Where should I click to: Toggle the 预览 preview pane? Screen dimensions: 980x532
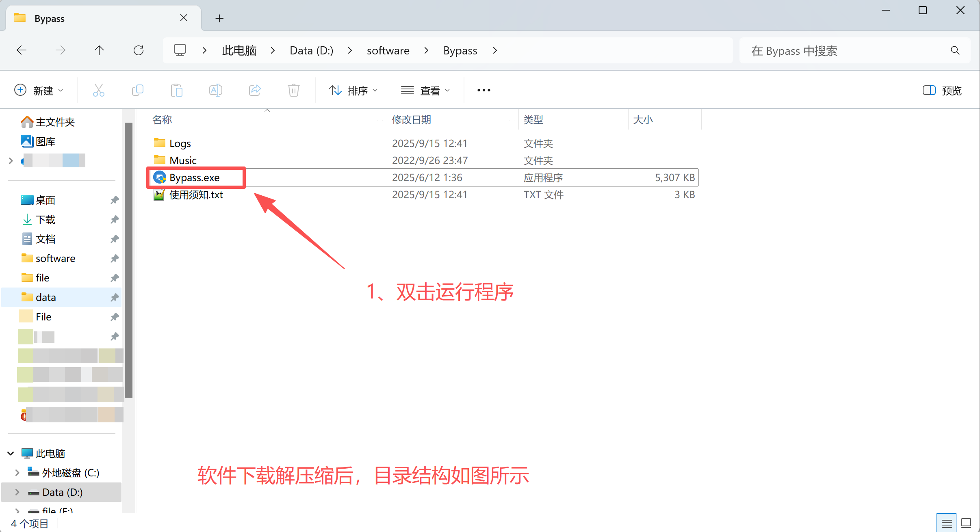(x=942, y=90)
